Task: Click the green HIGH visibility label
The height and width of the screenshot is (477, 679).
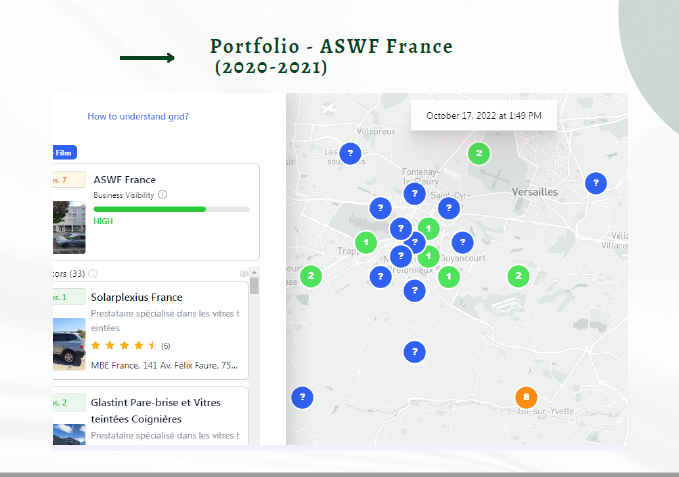Action: click(103, 221)
